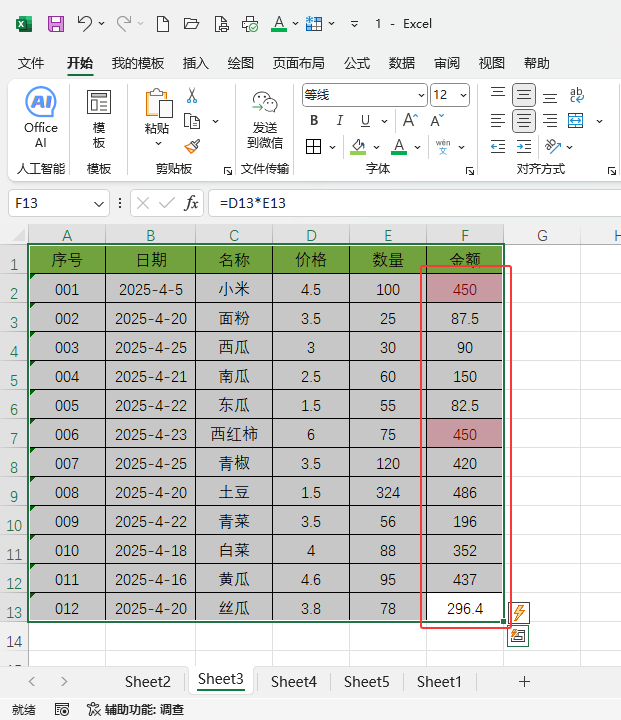Toggle bottom vertical alignment
The height and width of the screenshot is (720, 621).
pos(550,96)
